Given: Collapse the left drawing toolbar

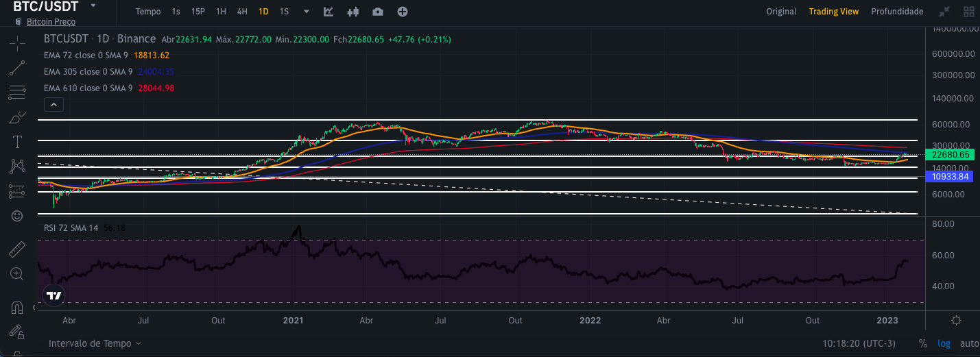Looking at the screenshot, I should point(34,308).
